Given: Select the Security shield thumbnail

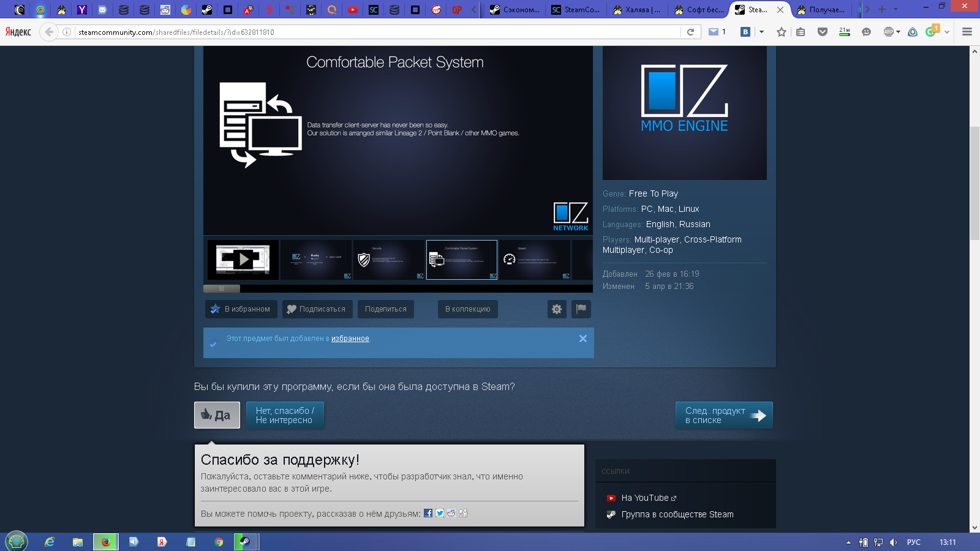Looking at the screenshot, I should pos(389,260).
